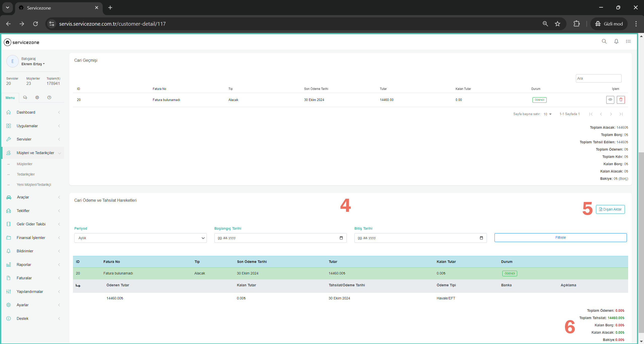Viewport: 644px width, 344px height.
Task: Delete record 20 with the trash icon
Action: point(621,100)
